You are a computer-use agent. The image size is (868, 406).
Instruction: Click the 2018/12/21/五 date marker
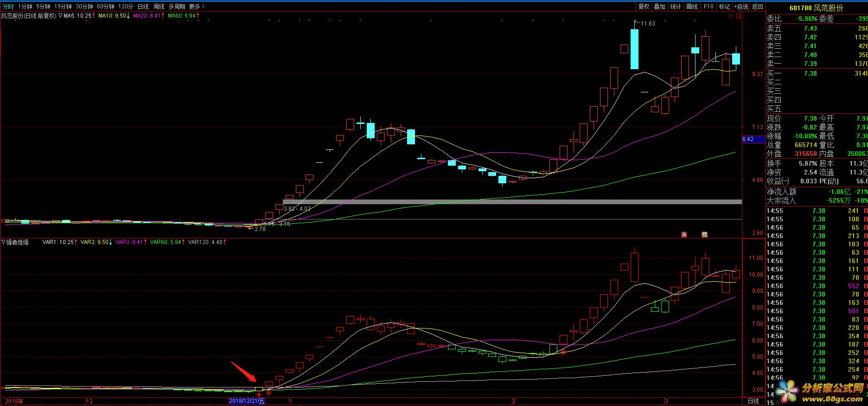coord(247,401)
